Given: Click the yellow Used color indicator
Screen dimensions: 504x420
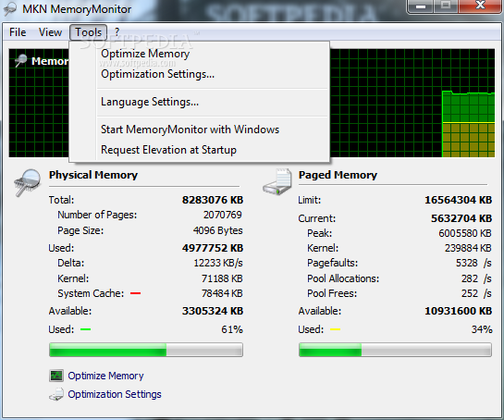Looking at the screenshot, I should point(335,329).
